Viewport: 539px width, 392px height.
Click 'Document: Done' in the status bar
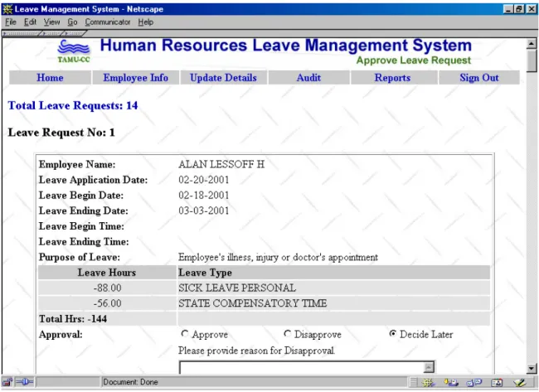coord(131,382)
